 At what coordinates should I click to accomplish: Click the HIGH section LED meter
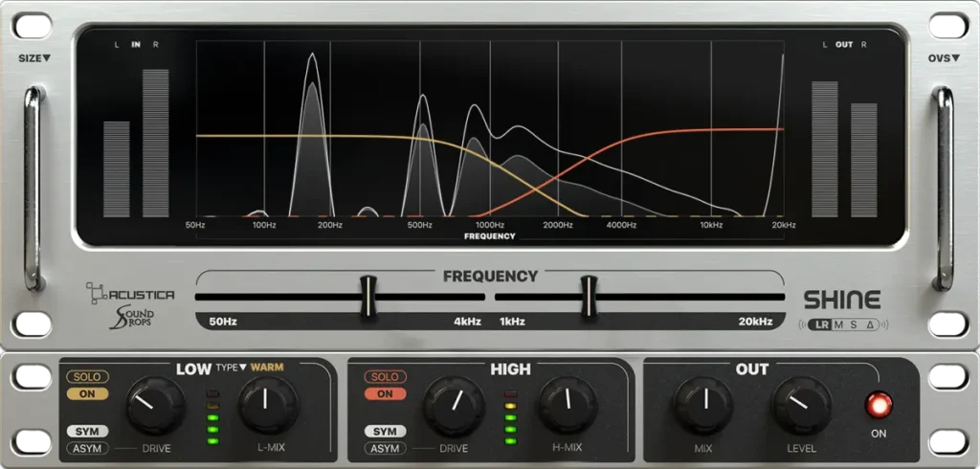(x=511, y=417)
